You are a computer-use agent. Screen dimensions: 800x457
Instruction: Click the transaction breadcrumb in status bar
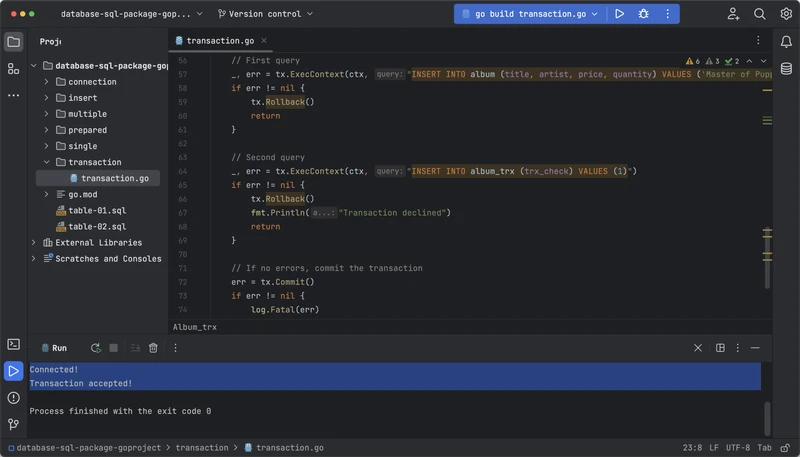(x=202, y=449)
